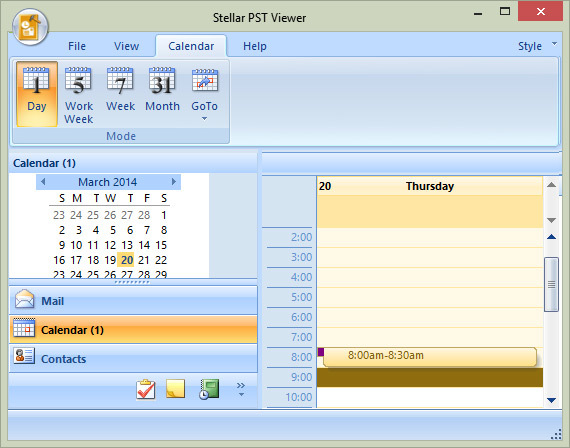This screenshot has height=448, width=570.
Task: Click the 5:00 time label
Action: point(301,297)
